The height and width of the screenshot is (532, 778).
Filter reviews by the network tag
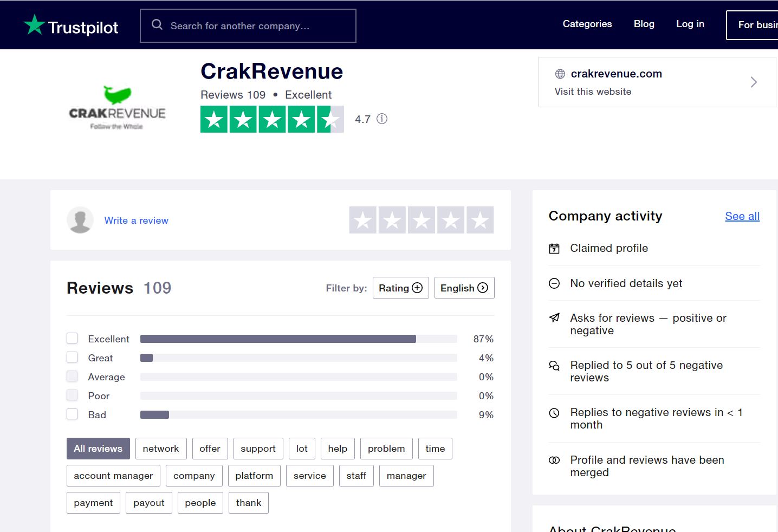tap(161, 449)
